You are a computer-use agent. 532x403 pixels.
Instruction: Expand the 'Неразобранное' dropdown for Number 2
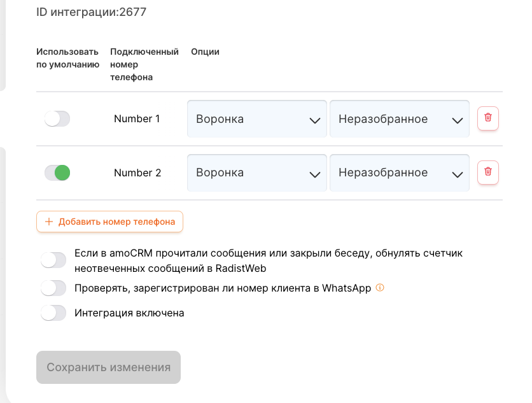click(400, 173)
